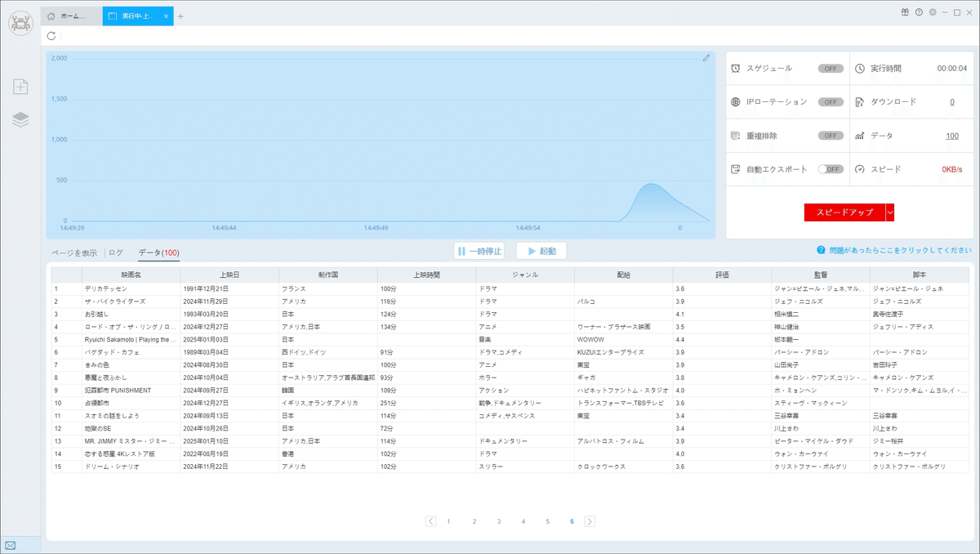Click the 脚本 column header
The width and height of the screenshot is (980, 554).
click(x=920, y=275)
